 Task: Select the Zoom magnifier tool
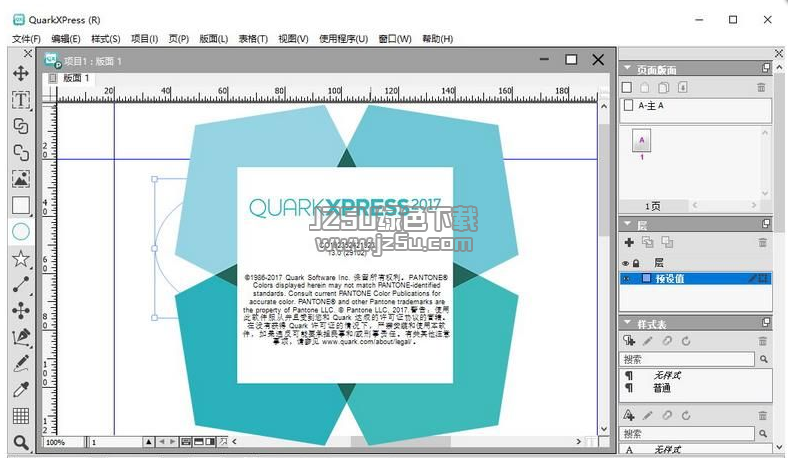pyautogui.click(x=21, y=442)
